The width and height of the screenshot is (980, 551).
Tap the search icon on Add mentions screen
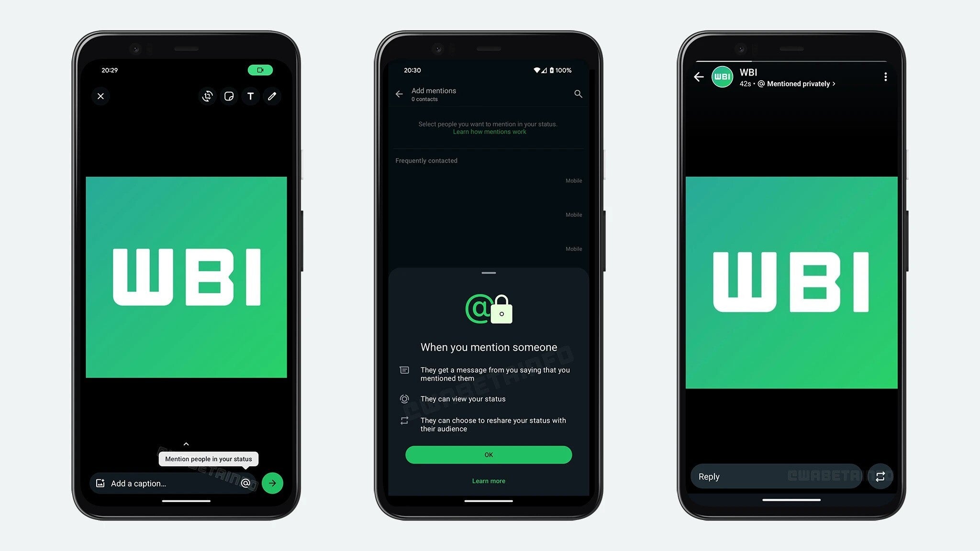tap(578, 94)
